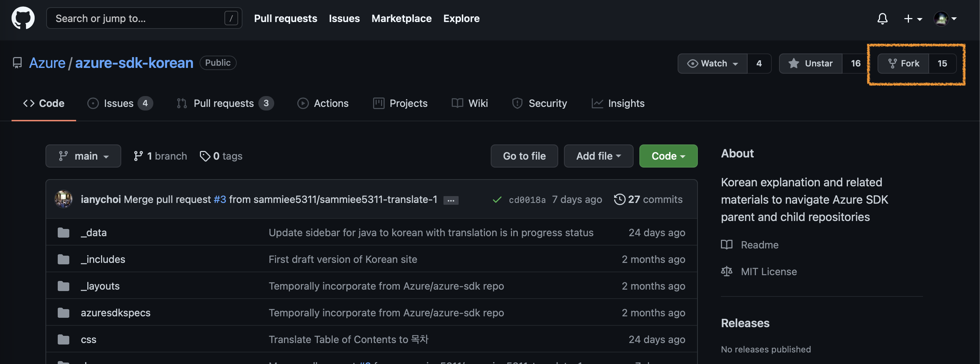Open the user avatar menu
The image size is (980, 364).
[945, 18]
